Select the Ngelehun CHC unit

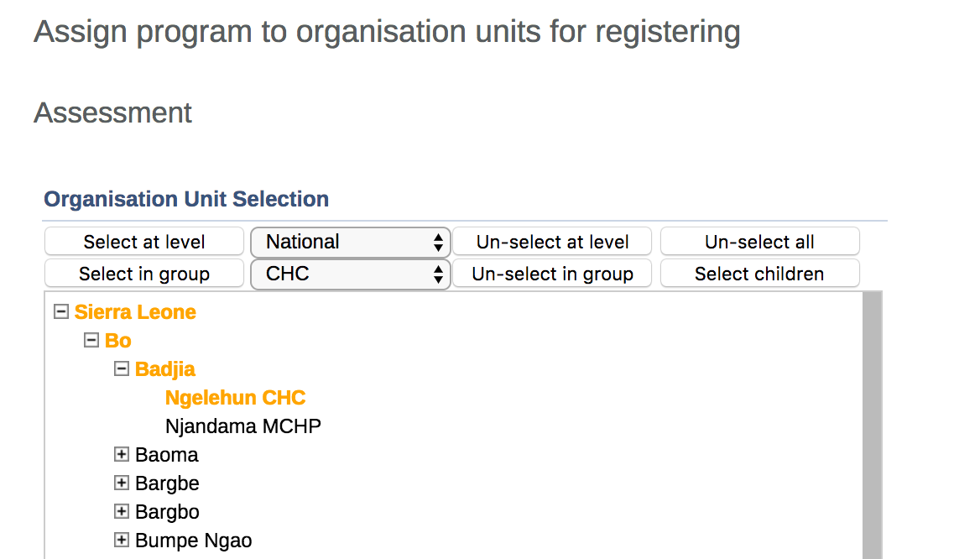coord(235,398)
